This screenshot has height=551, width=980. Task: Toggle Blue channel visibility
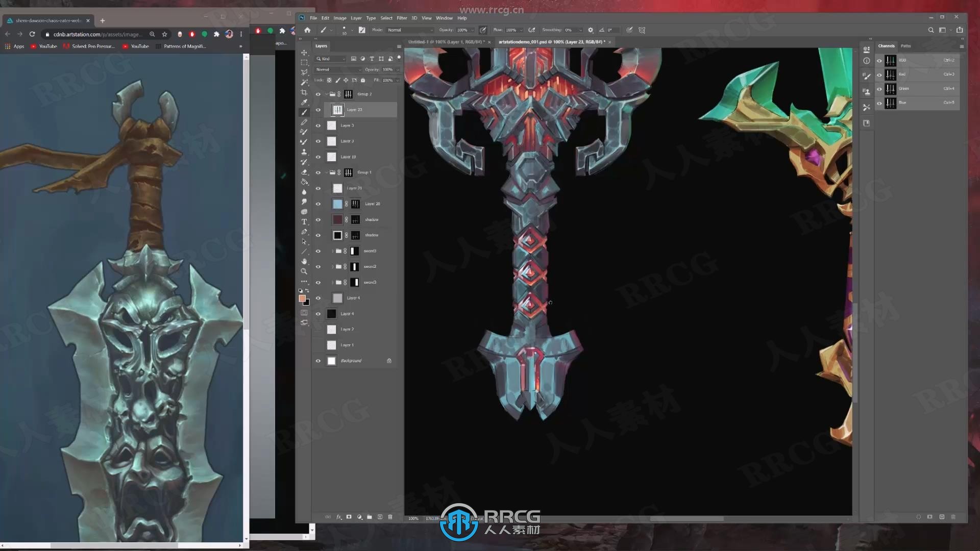click(x=879, y=103)
